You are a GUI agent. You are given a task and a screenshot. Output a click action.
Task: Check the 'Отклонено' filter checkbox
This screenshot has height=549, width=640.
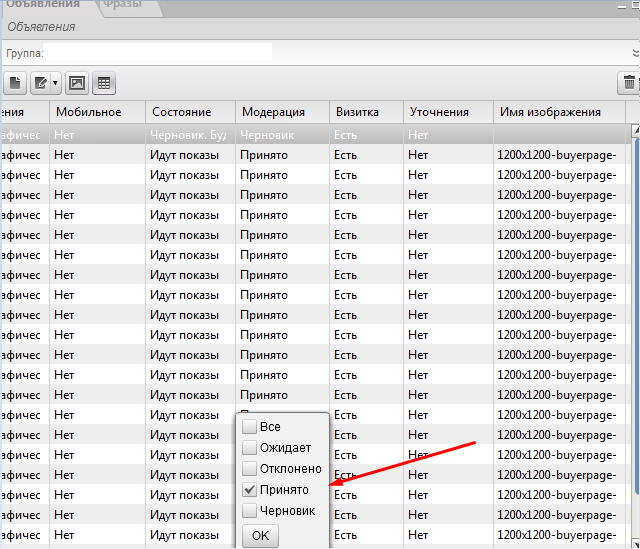[249, 469]
